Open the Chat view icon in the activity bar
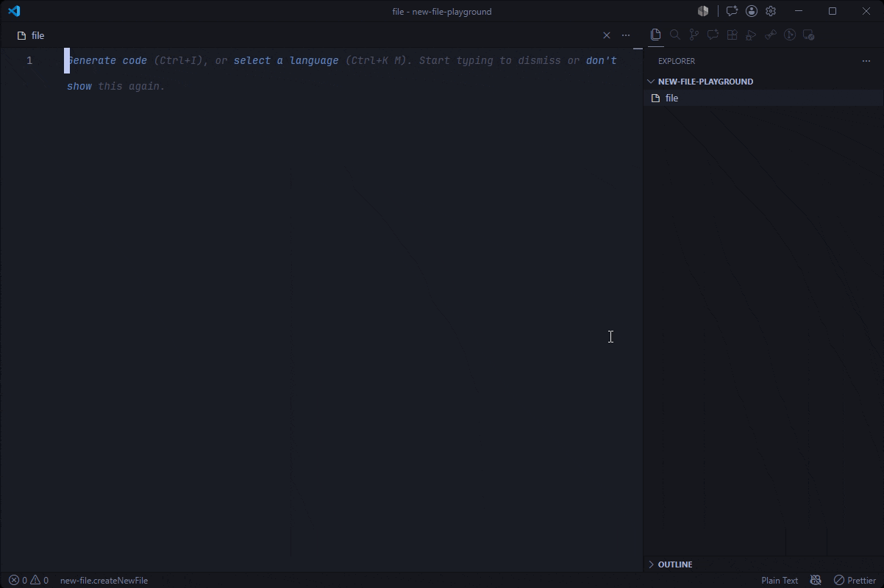884x588 pixels. [713, 35]
